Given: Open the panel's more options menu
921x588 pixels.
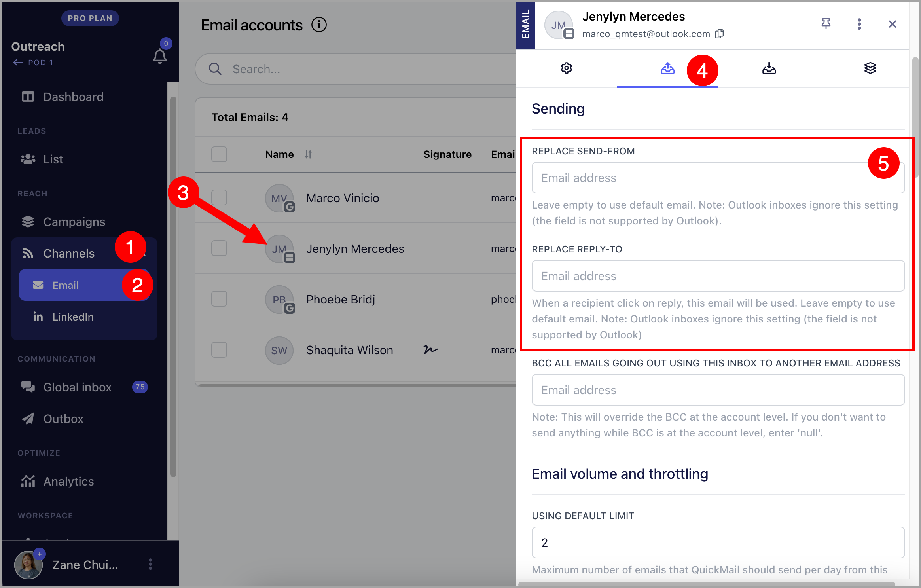Looking at the screenshot, I should [x=859, y=24].
